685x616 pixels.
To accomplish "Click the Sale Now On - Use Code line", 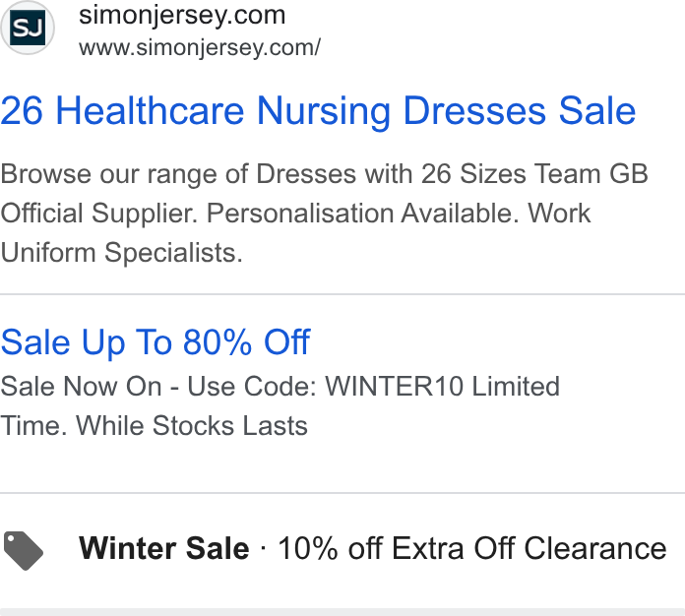I will point(280,387).
